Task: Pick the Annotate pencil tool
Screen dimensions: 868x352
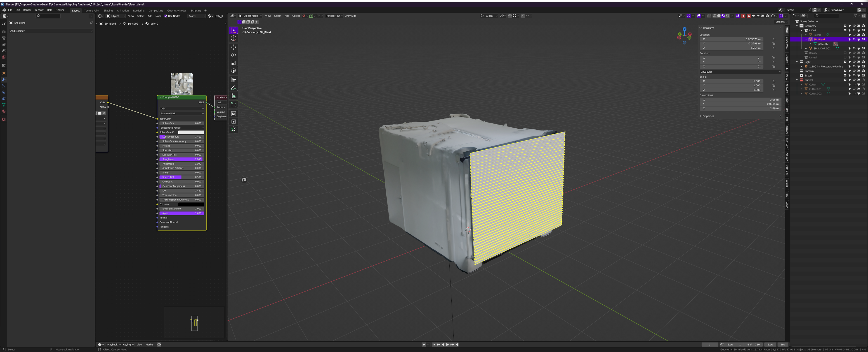Action: 234,88
